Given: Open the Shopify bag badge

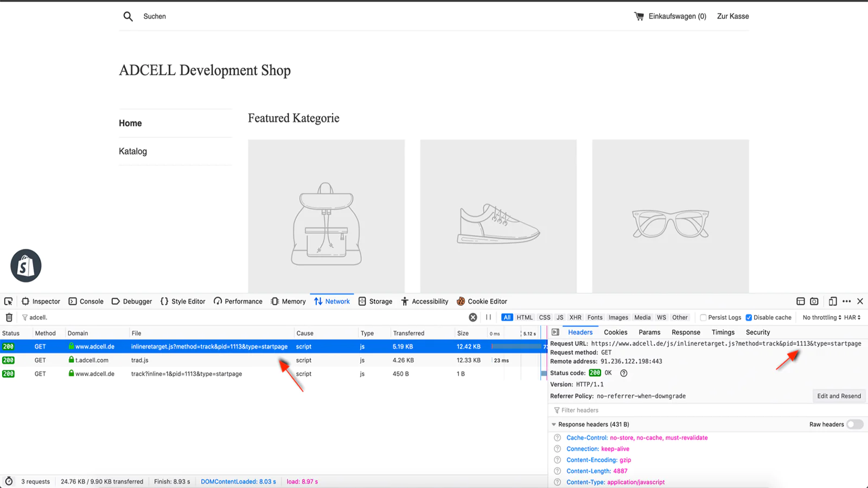Looking at the screenshot, I should click(x=26, y=266).
